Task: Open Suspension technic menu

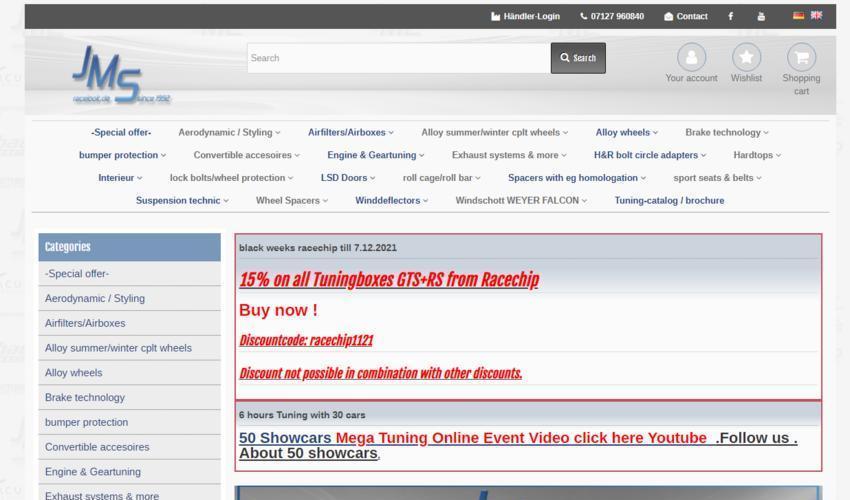Action: (x=182, y=201)
